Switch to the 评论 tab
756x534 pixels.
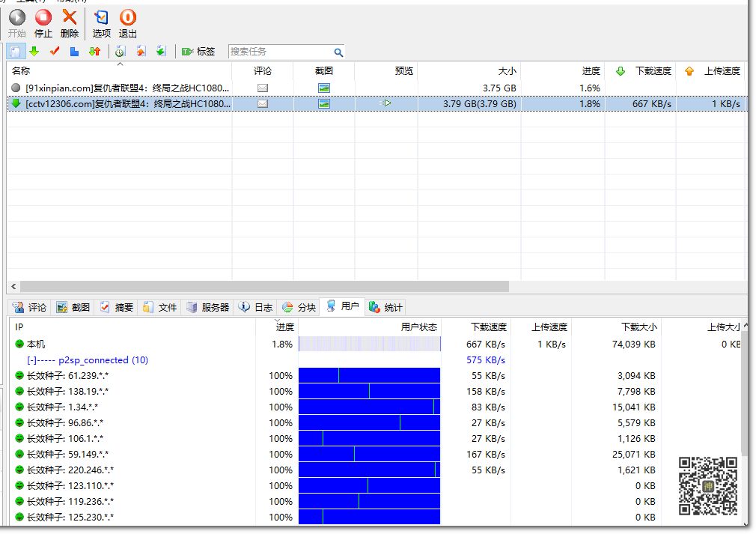point(30,307)
